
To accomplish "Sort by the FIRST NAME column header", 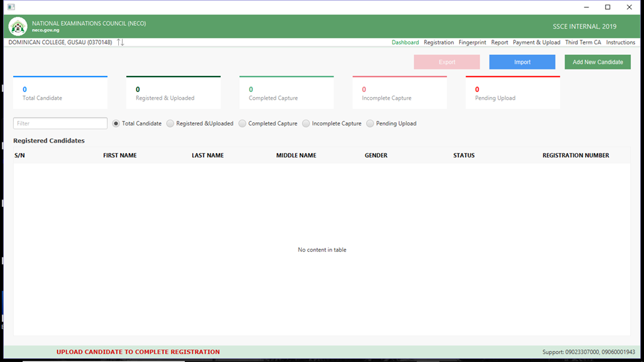I will point(120,156).
